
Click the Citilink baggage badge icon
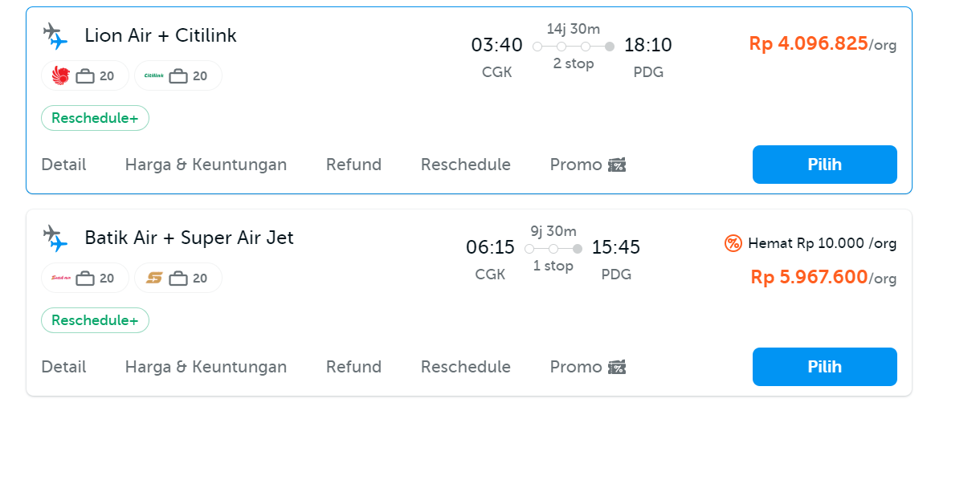pos(178,76)
